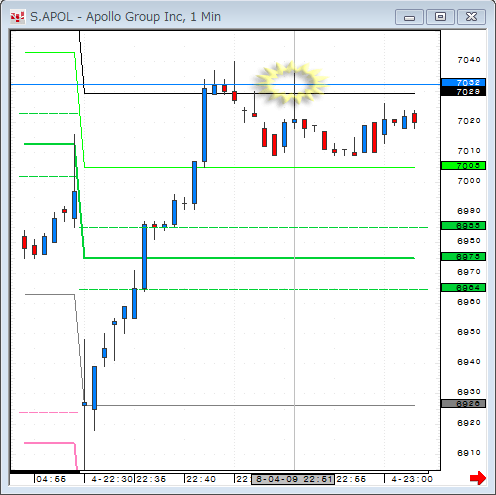Screen dimensions: 496x495
Task: Click the tall blue candle reaching the 7029 line
Action: click(x=204, y=125)
